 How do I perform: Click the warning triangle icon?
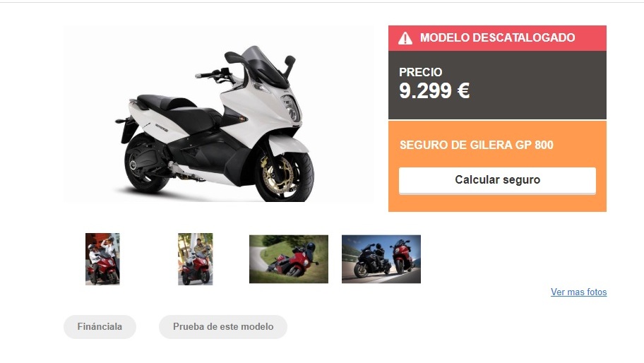[405, 38]
